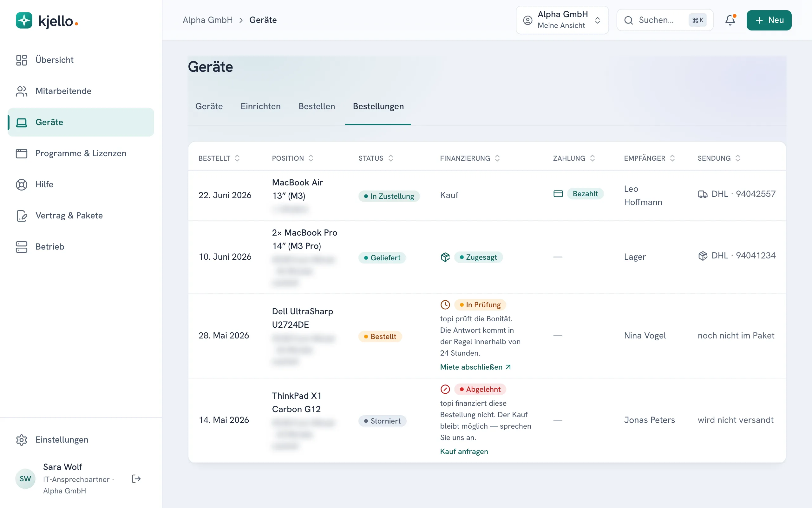
Task: Click the Bestellt status badge for Dell UltraSharp
Action: point(380,337)
